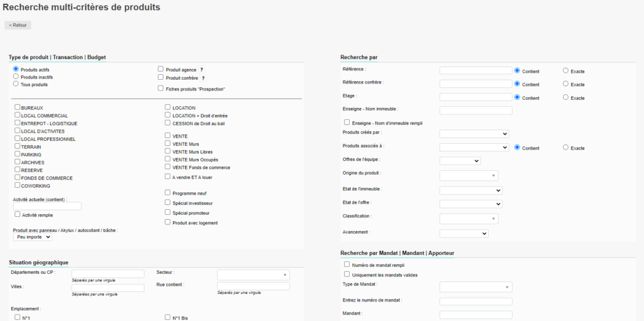
Task: Expand the Secteur combo box
Action: pos(253,275)
